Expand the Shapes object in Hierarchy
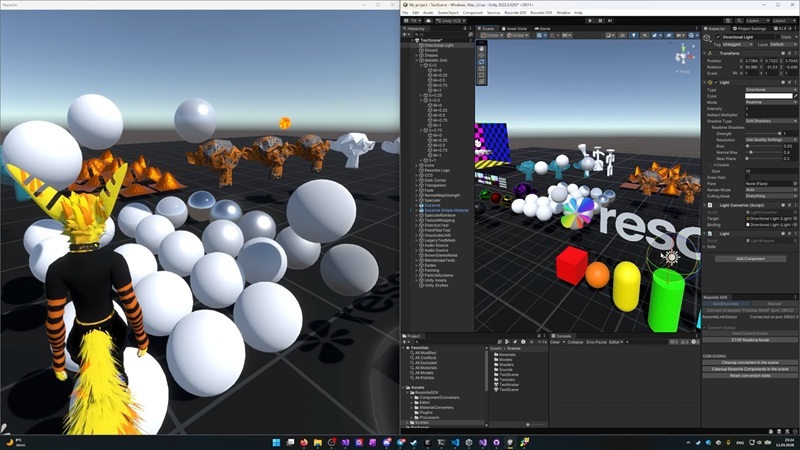Image resolution: width=800 pixels, height=450 pixels. (x=417, y=55)
